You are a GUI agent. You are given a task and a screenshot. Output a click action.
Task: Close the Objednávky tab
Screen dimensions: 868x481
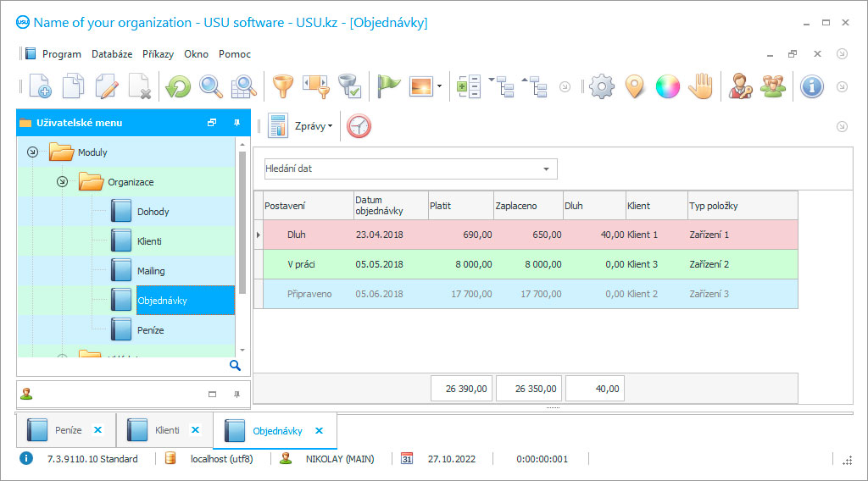pos(320,431)
